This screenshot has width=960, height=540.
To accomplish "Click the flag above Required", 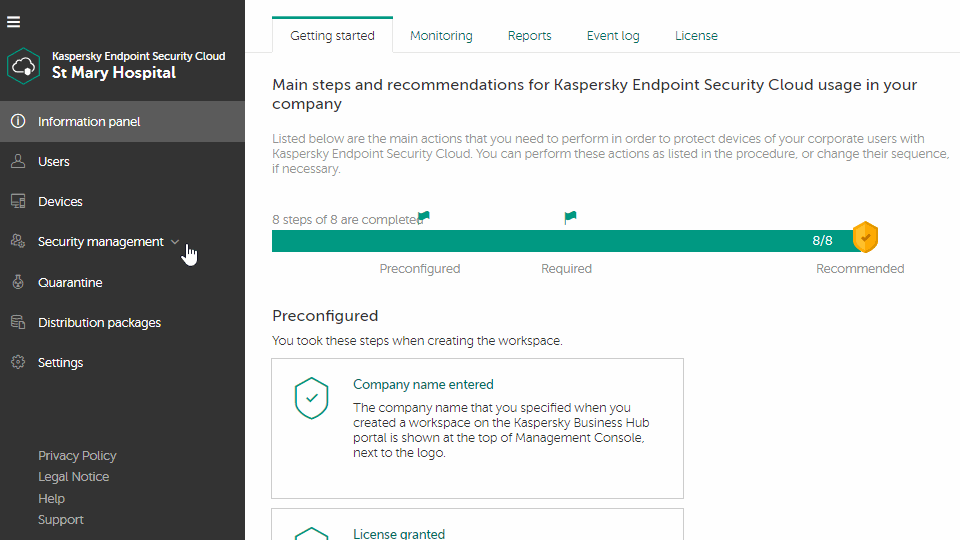I will [570, 217].
